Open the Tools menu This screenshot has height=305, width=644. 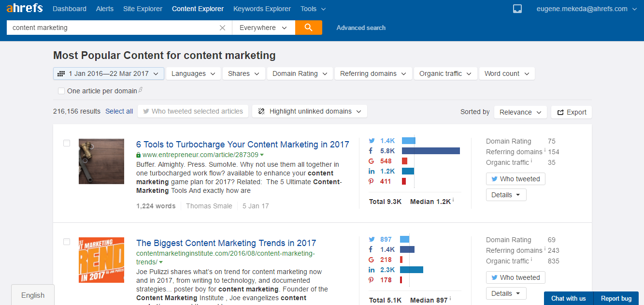tap(313, 9)
